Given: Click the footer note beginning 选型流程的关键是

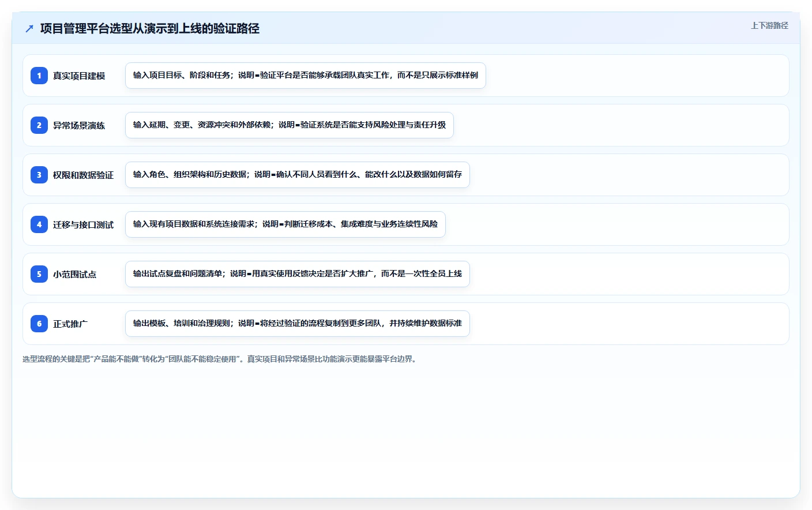Looking at the screenshot, I should click(x=221, y=359).
